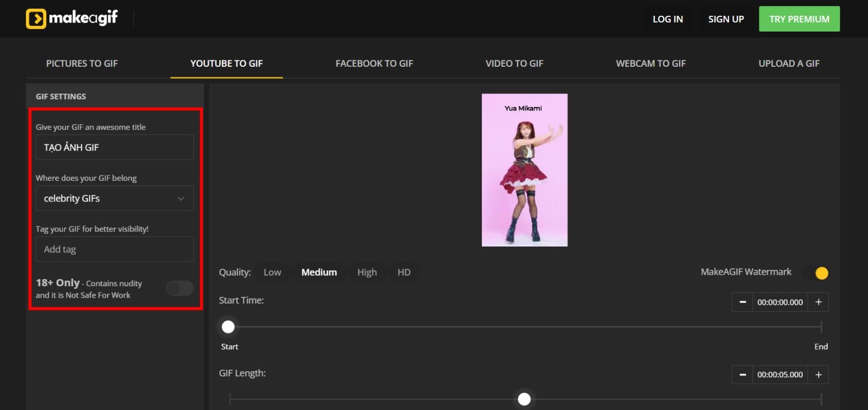
Task: Choose HD quality option
Action: click(404, 273)
